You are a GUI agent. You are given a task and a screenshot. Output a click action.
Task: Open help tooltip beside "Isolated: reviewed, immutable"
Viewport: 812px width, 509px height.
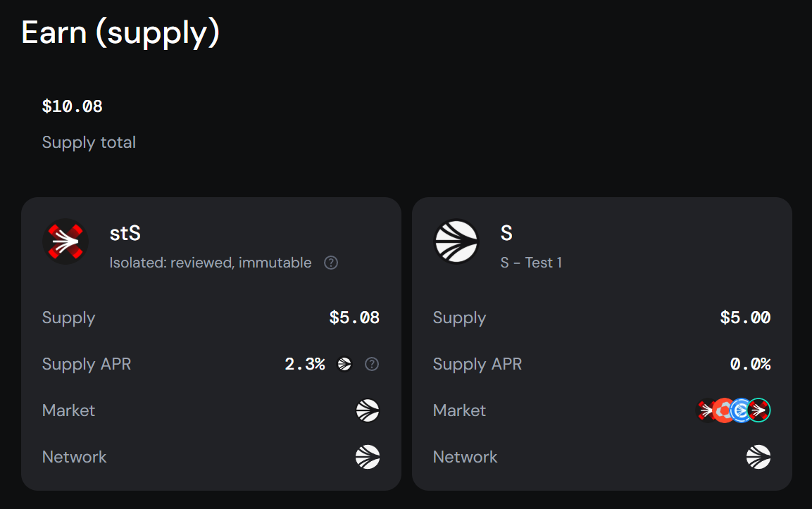click(x=331, y=263)
